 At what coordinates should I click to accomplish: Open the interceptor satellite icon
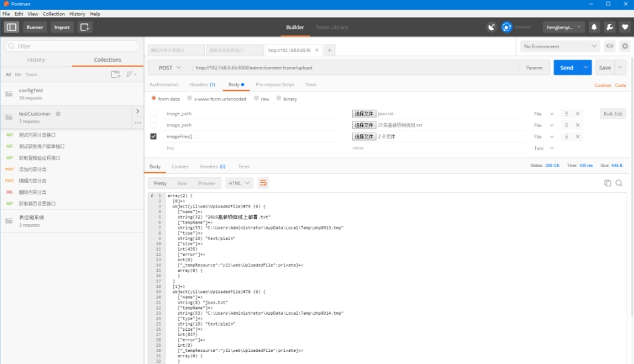[x=491, y=27]
